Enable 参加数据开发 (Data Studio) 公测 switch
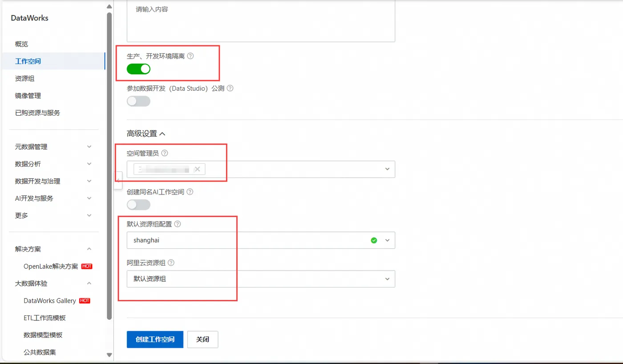Screen dimensions: 623x364 [138, 101]
